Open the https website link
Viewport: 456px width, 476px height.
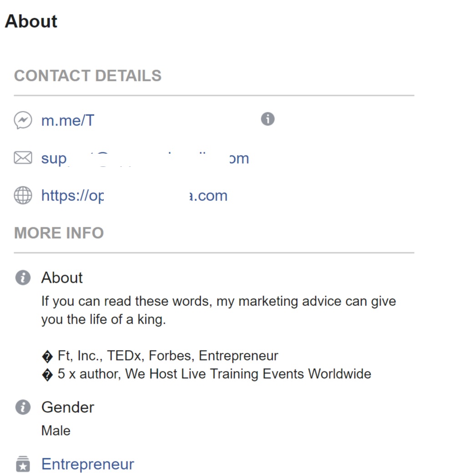point(134,195)
